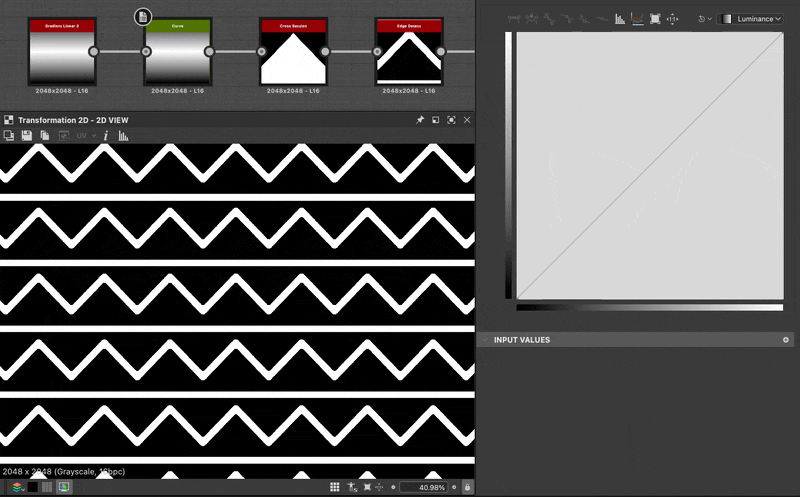Click the input connector of Cross Section node
Image resolution: width=800 pixels, height=497 pixels.
click(262, 52)
